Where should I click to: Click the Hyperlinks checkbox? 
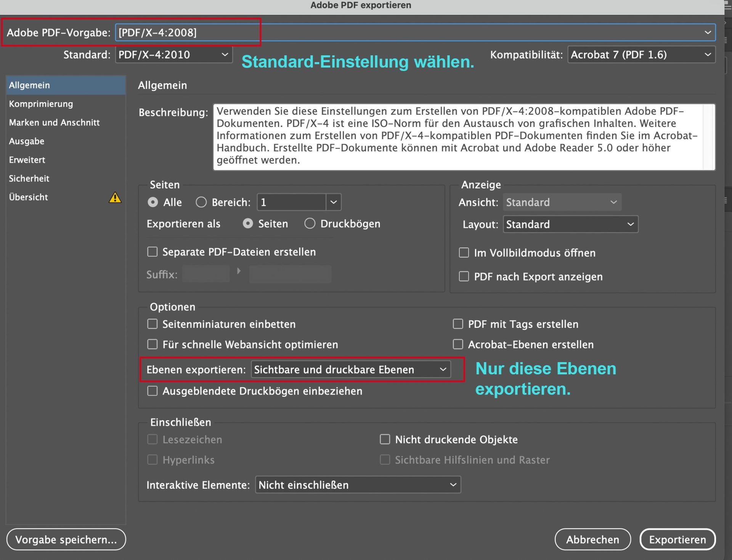[x=152, y=460]
